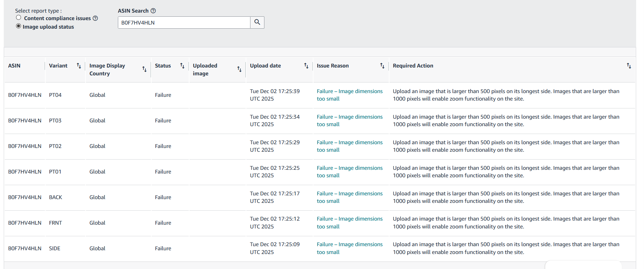Sort by Image Display Country column
Image resolution: width=644 pixels, height=269 pixels.
(144, 69)
